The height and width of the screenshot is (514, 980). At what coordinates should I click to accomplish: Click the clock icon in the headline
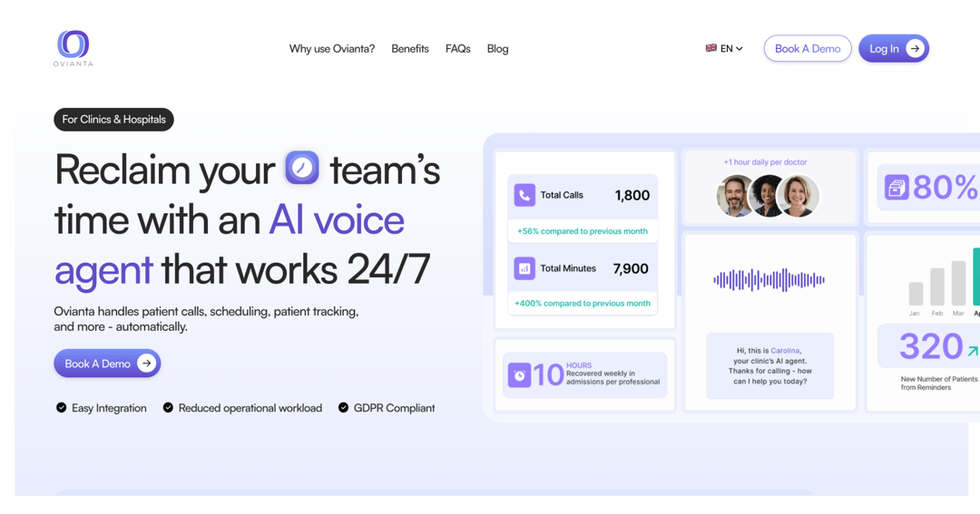click(x=302, y=168)
